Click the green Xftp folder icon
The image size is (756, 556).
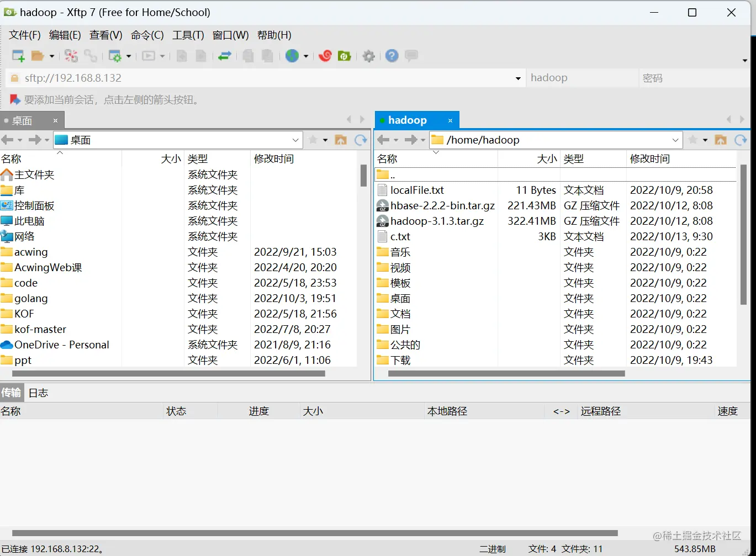pyautogui.click(x=345, y=56)
